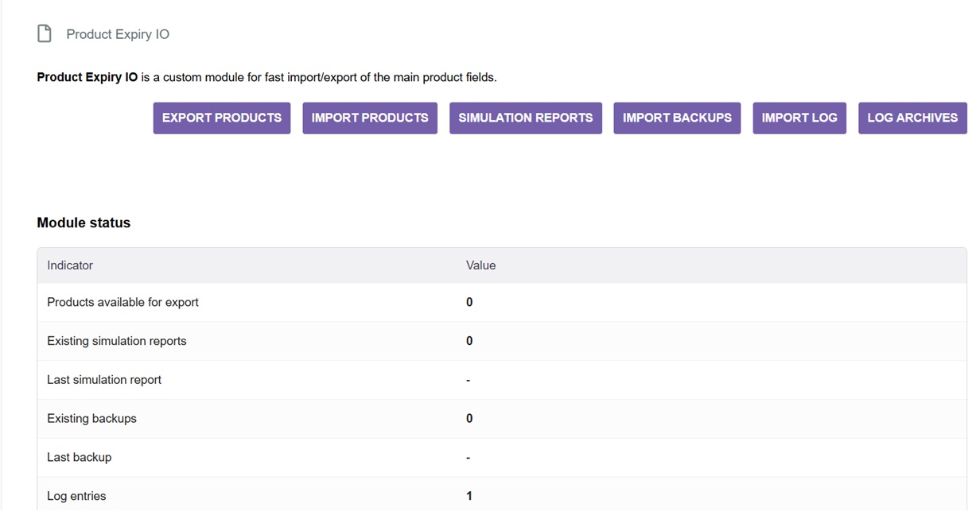Click the value 0 for Products available for export
Screen dimensions: 980x515
[x=469, y=302]
